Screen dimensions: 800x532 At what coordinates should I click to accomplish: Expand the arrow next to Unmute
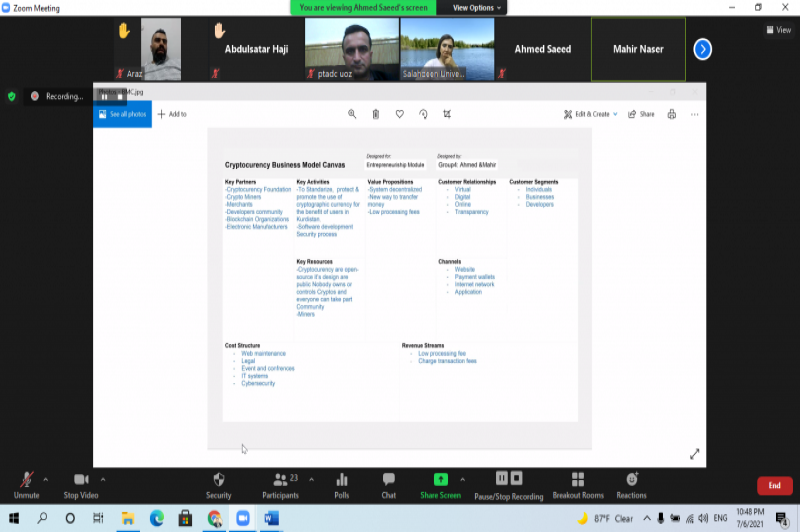pos(49,478)
